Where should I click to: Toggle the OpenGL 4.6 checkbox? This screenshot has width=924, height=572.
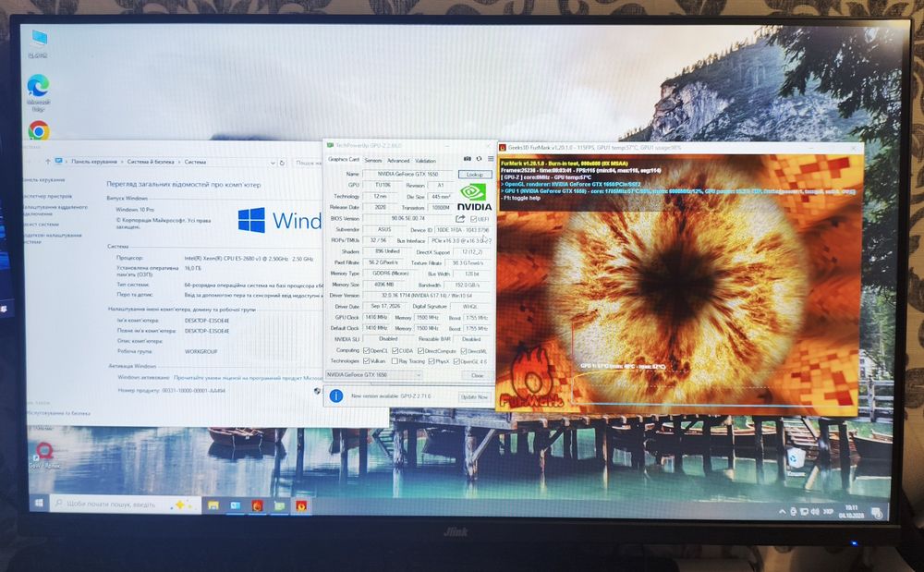pos(456,361)
